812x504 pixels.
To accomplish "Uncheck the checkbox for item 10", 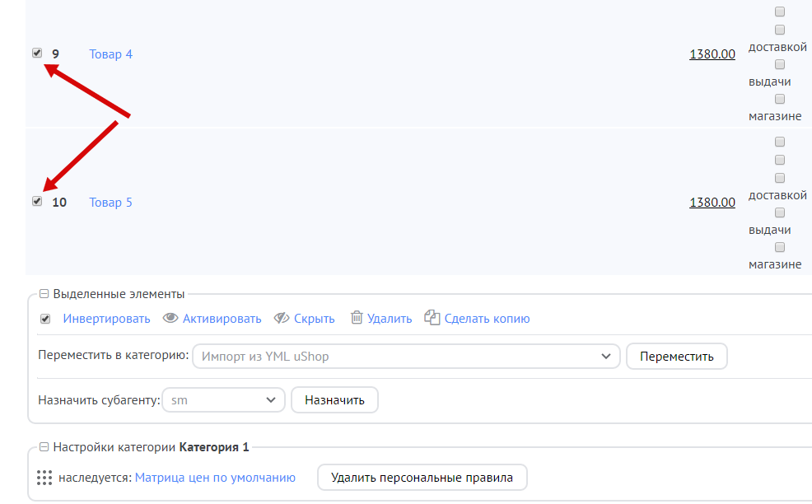I will [x=37, y=201].
